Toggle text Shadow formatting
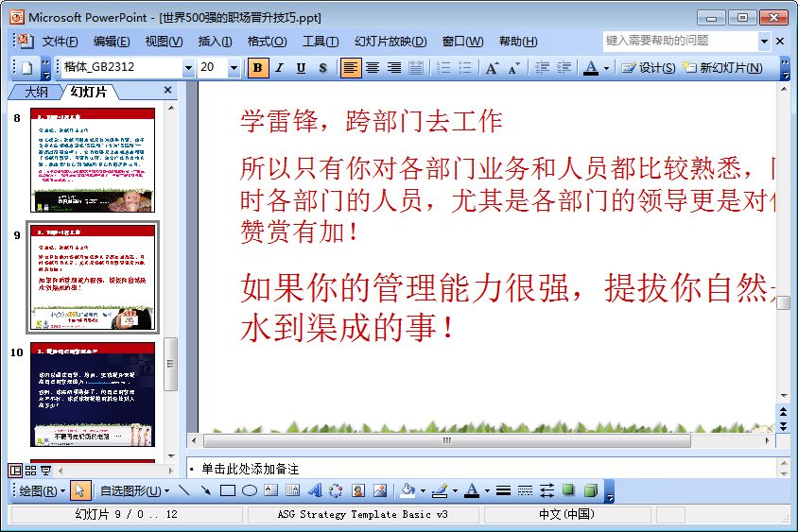This screenshot has height=532, width=798. (x=322, y=68)
